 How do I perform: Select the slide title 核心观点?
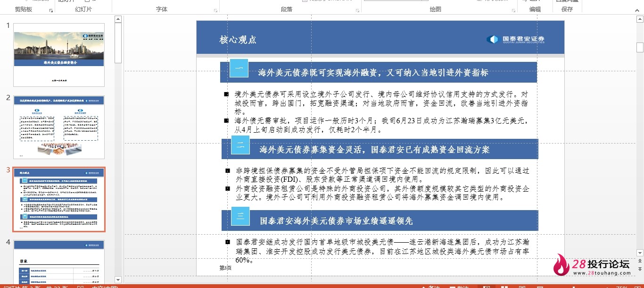tap(238, 40)
